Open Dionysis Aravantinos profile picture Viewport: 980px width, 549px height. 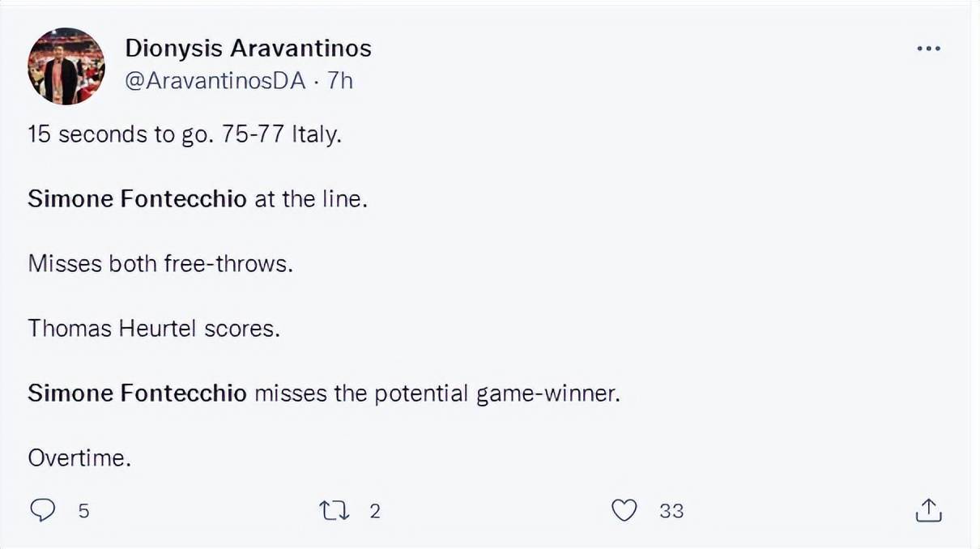coord(66,66)
